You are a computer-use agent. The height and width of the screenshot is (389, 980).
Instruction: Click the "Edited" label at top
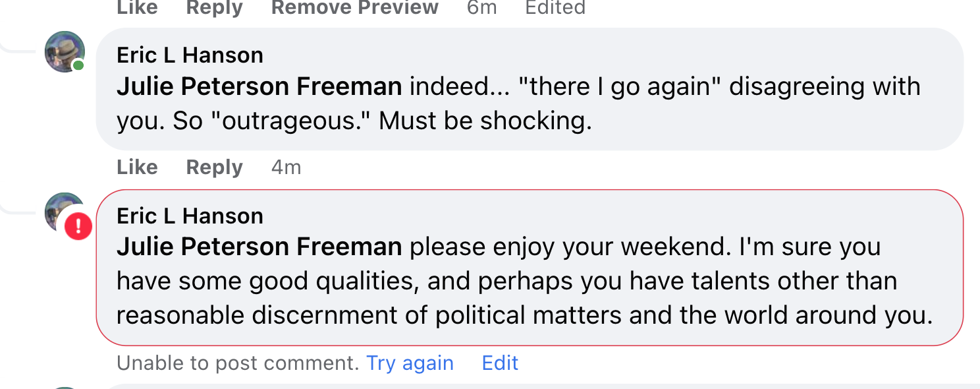pos(555,8)
